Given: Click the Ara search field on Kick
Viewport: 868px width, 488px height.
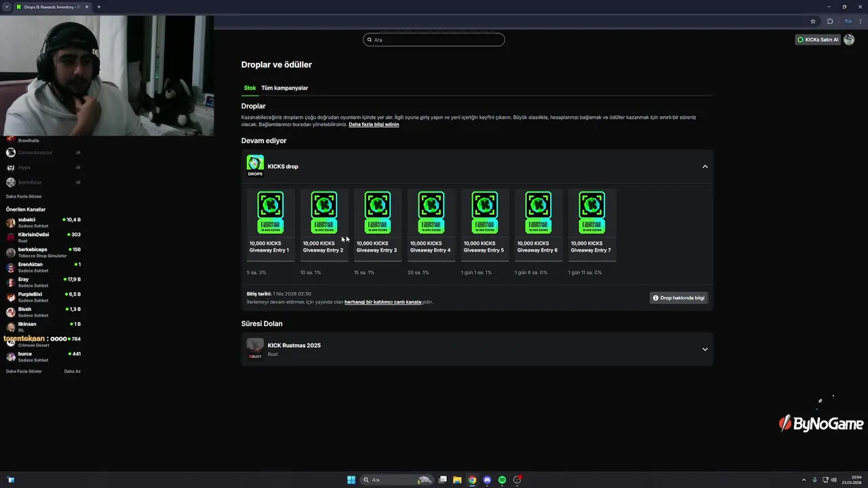Looking at the screenshot, I should [x=434, y=40].
